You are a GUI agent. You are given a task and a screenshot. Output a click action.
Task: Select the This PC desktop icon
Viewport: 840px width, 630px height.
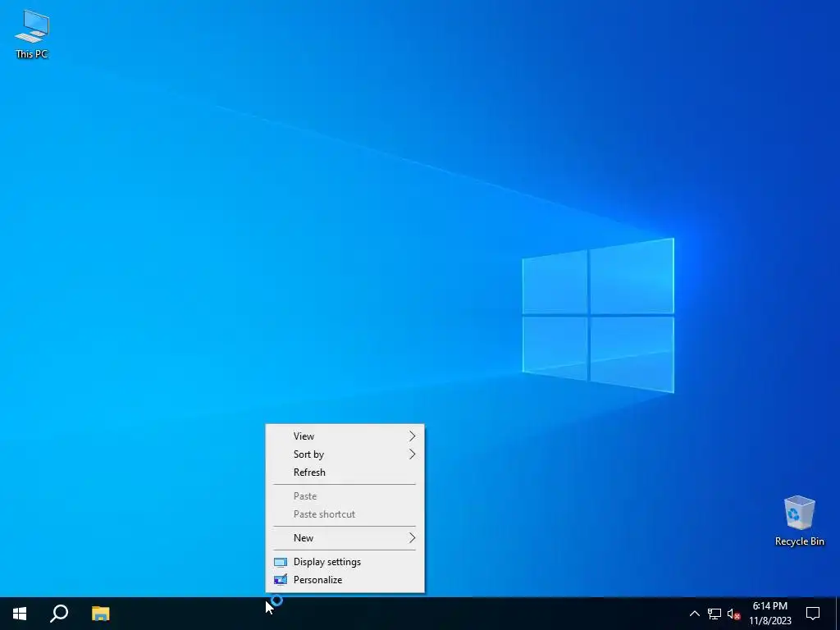pos(32,34)
